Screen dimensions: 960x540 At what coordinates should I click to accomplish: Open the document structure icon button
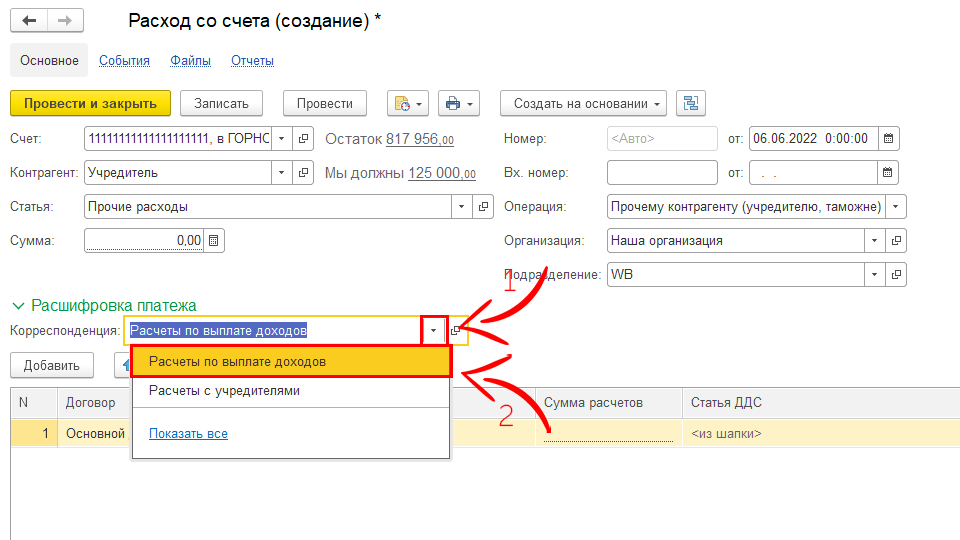click(691, 103)
